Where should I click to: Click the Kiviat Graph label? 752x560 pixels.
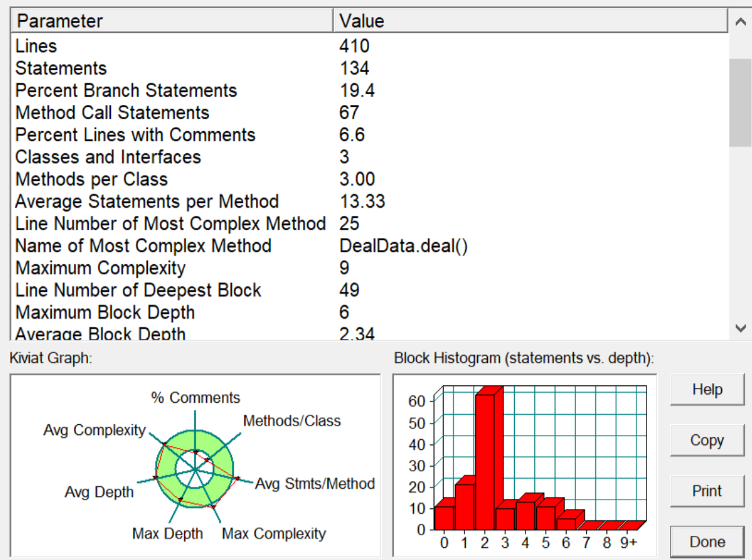51,358
